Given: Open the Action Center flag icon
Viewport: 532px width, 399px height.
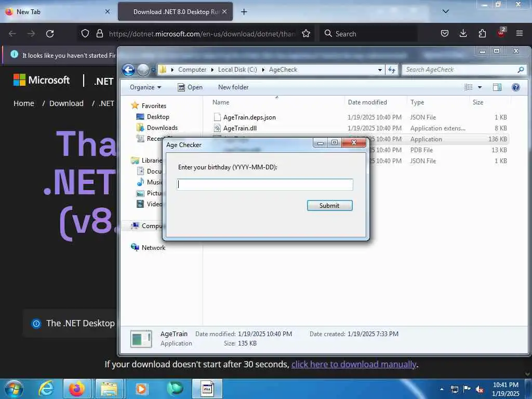Looking at the screenshot, I should pos(467,389).
